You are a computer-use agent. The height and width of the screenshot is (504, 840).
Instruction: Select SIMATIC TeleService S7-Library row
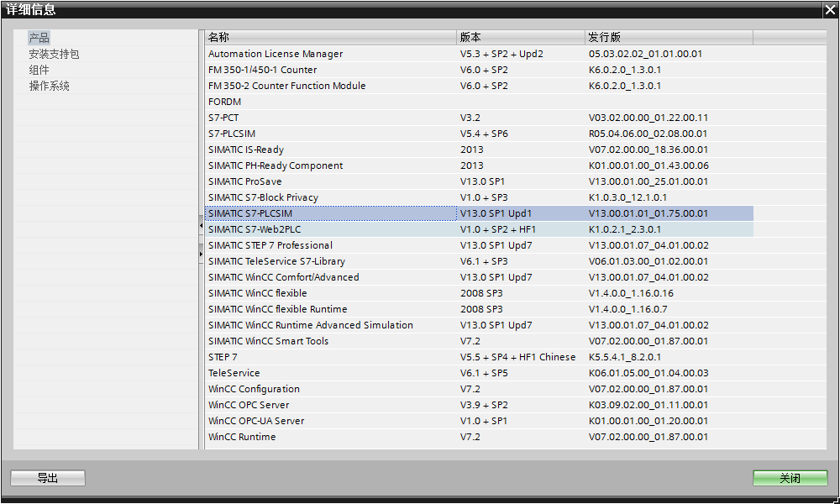tap(479, 261)
